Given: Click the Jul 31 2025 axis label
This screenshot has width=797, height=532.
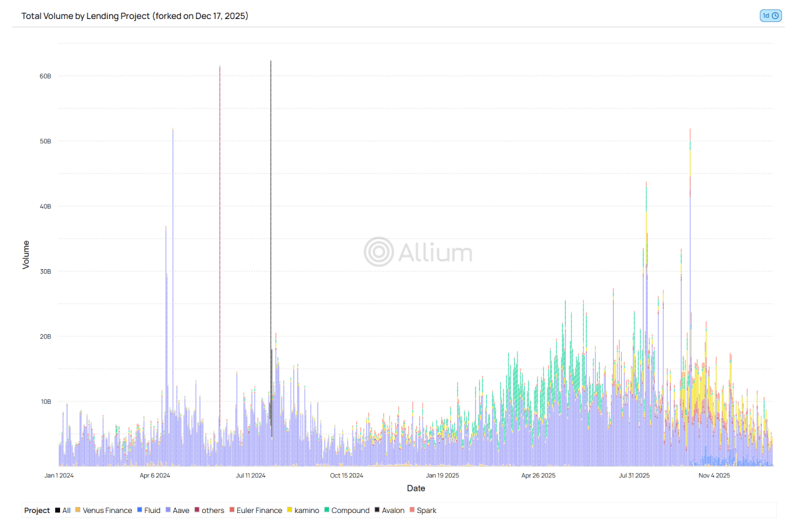Looking at the screenshot, I should 634,475.
